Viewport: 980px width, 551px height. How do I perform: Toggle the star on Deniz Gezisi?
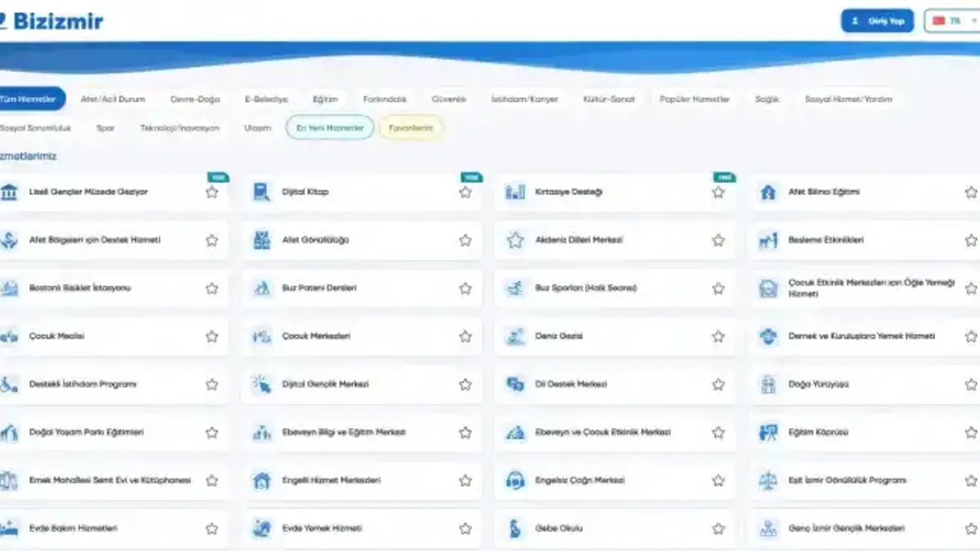click(x=718, y=336)
